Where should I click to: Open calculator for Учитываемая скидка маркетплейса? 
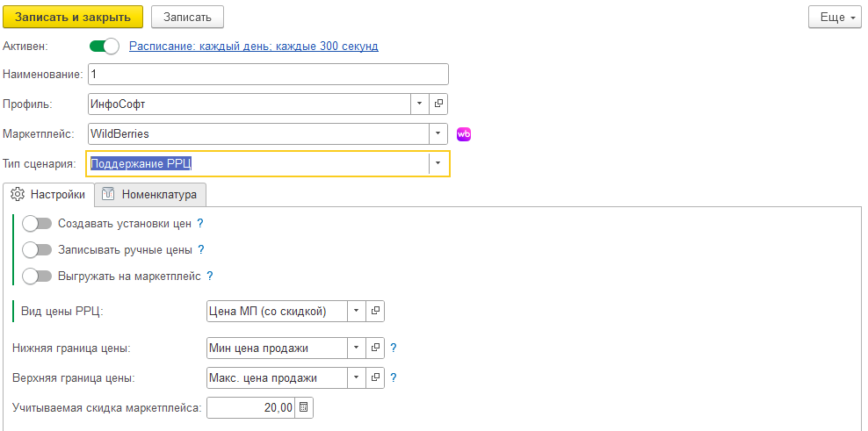tap(303, 408)
